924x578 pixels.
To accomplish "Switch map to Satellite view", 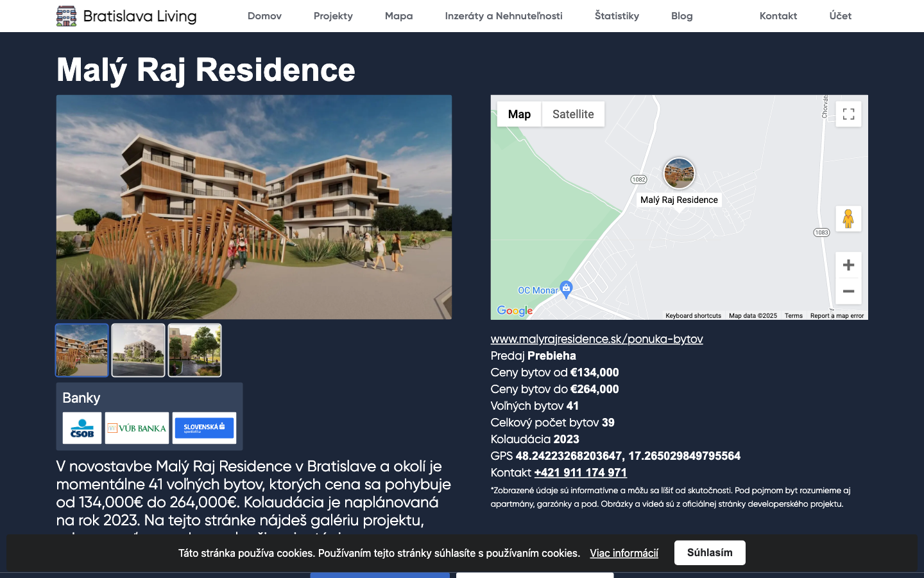I will [x=573, y=114].
